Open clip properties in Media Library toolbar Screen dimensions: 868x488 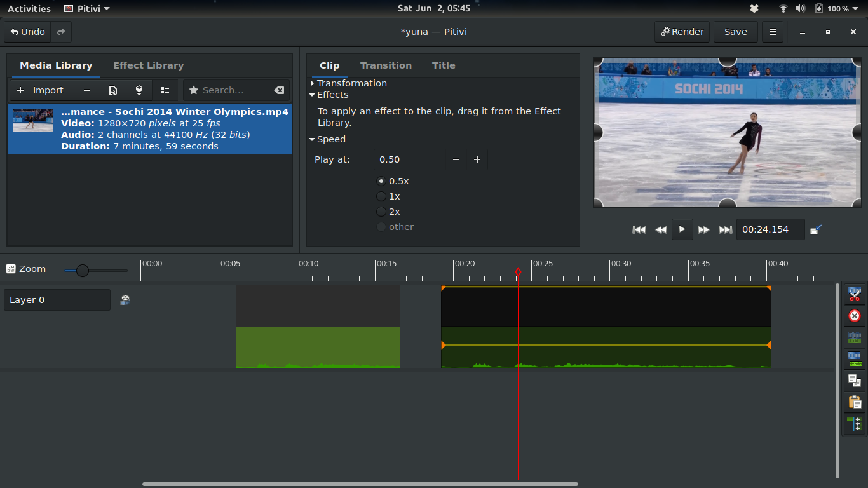[x=113, y=90]
